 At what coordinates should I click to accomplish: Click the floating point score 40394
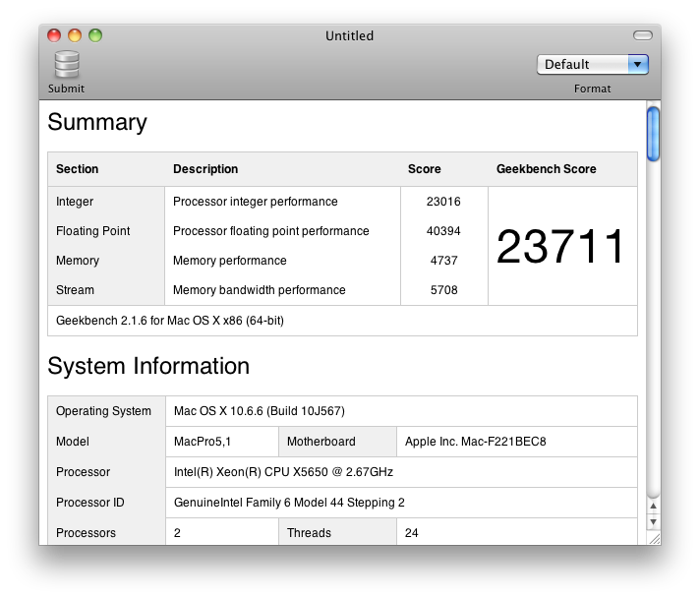coord(443,231)
